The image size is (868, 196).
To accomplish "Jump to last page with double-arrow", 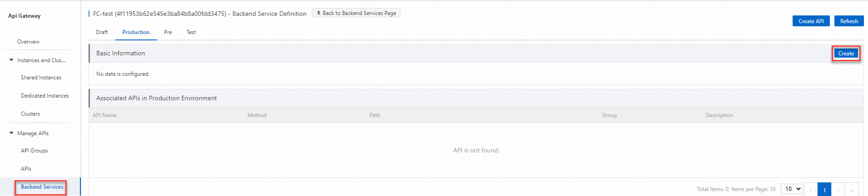I will pos(852,190).
